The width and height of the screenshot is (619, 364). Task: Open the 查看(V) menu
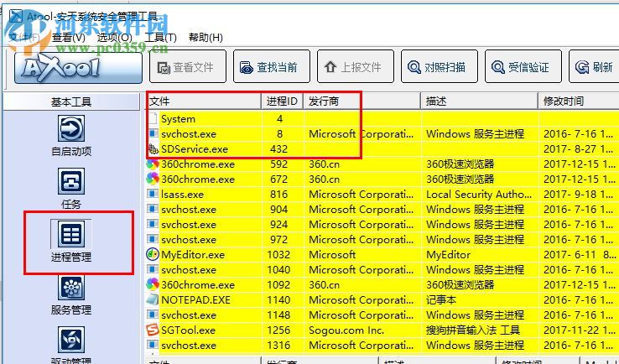(68, 38)
